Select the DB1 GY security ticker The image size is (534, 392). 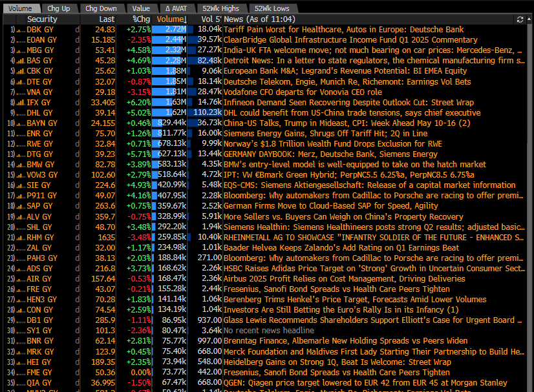coord(40,320)
